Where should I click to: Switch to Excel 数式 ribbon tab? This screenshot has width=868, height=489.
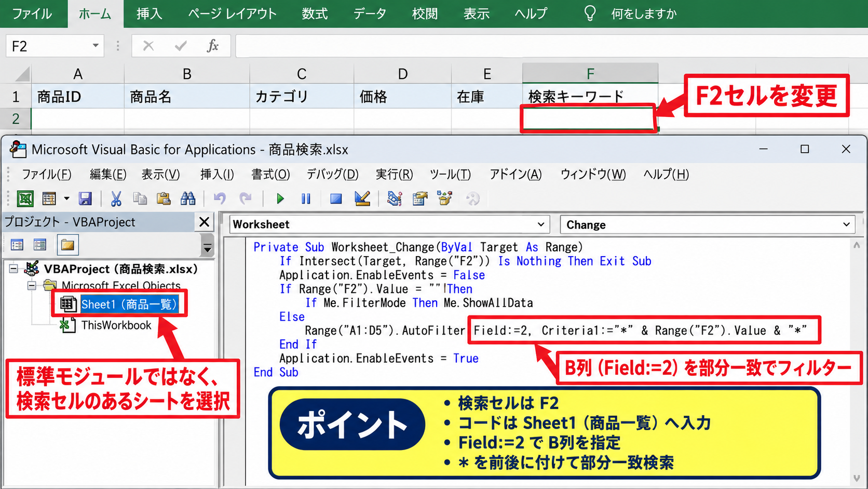(x=315, y=14)
